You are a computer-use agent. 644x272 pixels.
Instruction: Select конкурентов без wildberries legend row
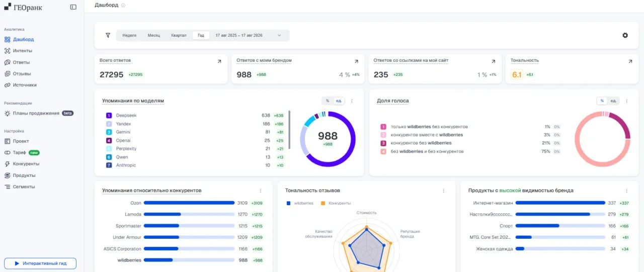470,143
